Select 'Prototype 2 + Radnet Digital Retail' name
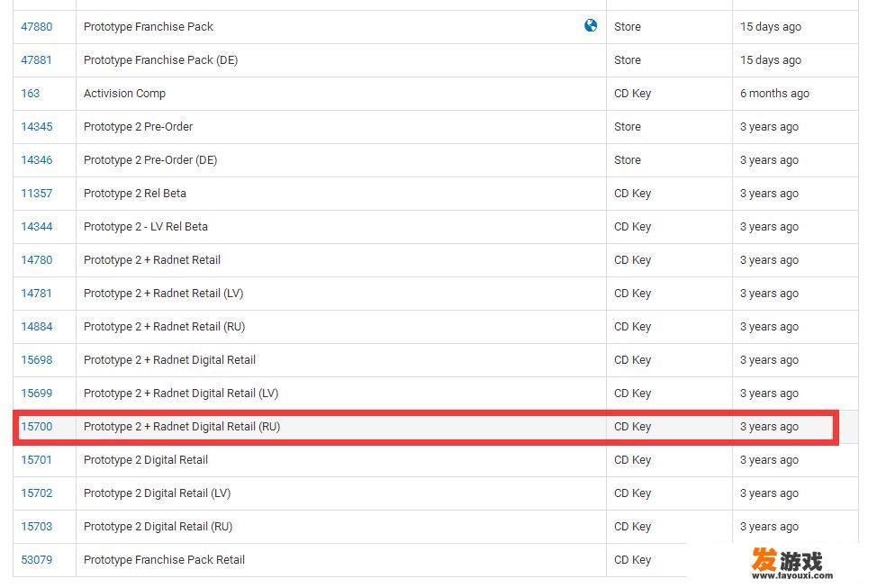Image resolution: width=877 pixels, height=588 pixels. point(169,360)
